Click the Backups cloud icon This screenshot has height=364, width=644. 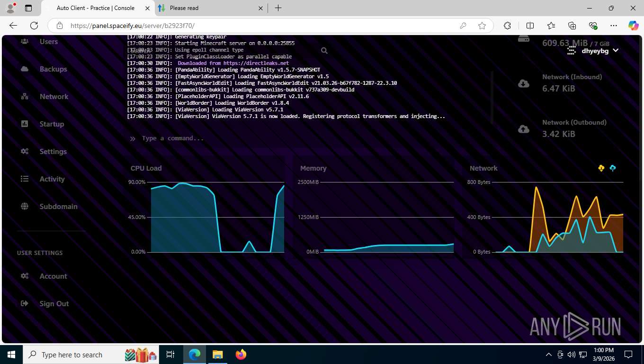coord(25,69)
